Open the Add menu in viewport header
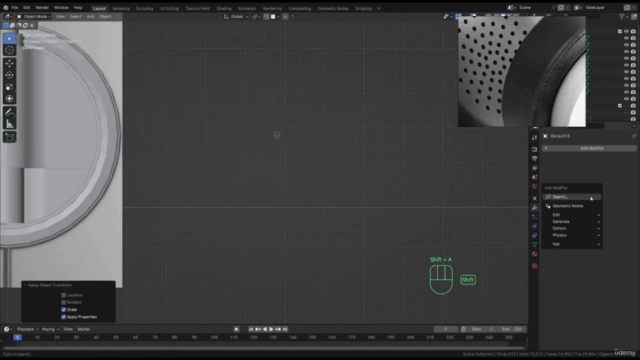The width and height of the screenshot is (640, 360). pos(90,17)
